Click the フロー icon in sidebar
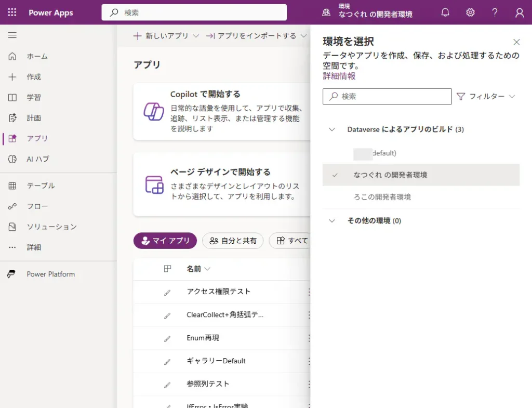This screenshot has width=532, height=408. (12, 206)
